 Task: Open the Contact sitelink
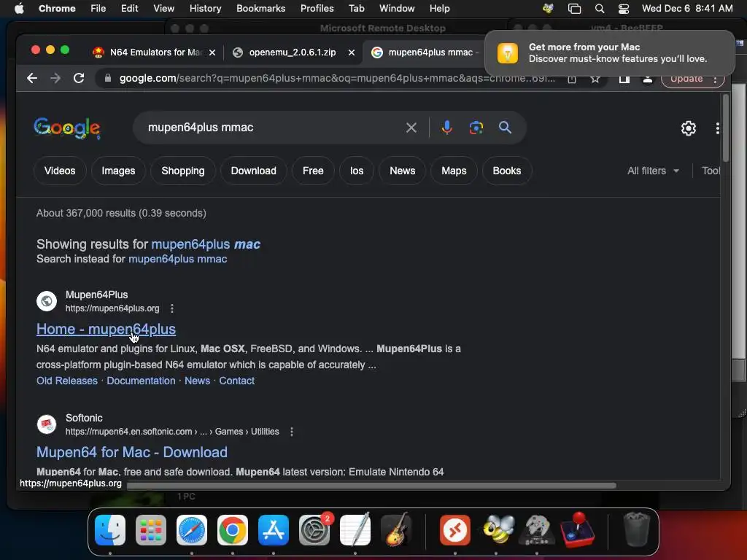[x=237, y=381]
